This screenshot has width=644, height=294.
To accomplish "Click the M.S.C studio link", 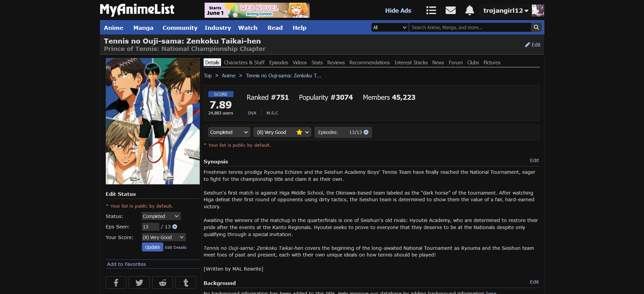I will click(272, 113).
